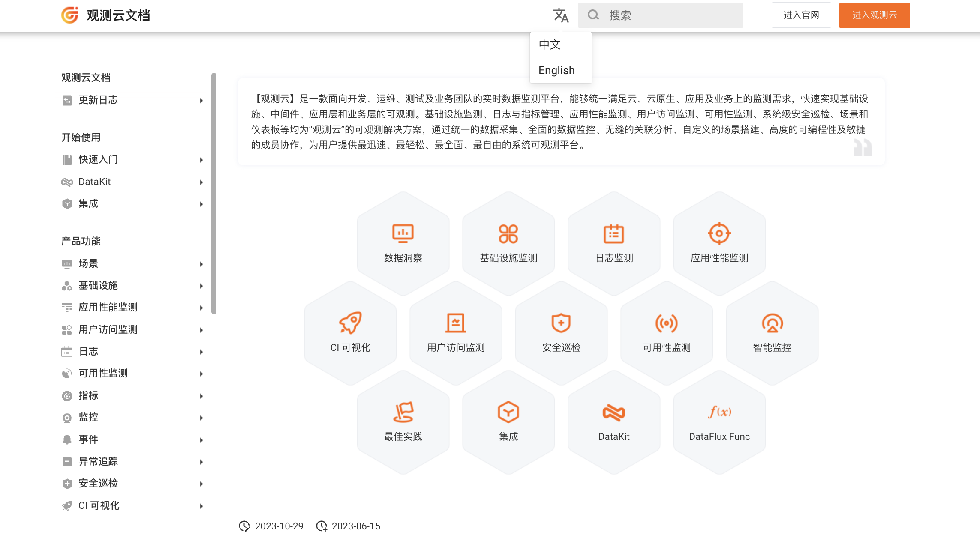
Task: Click the 异常追踪 sidebar icon
Action: point(67,462)
